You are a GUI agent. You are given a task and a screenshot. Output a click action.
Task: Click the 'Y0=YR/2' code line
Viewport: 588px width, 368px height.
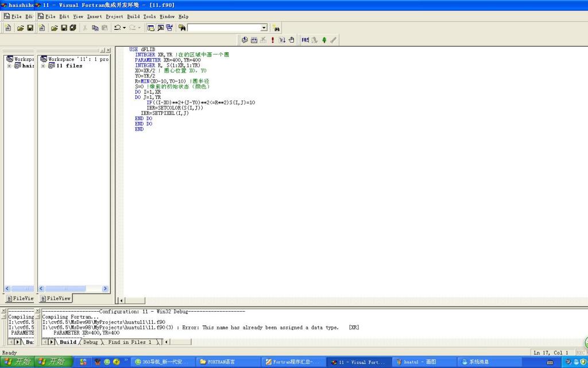tap(145, 76)
